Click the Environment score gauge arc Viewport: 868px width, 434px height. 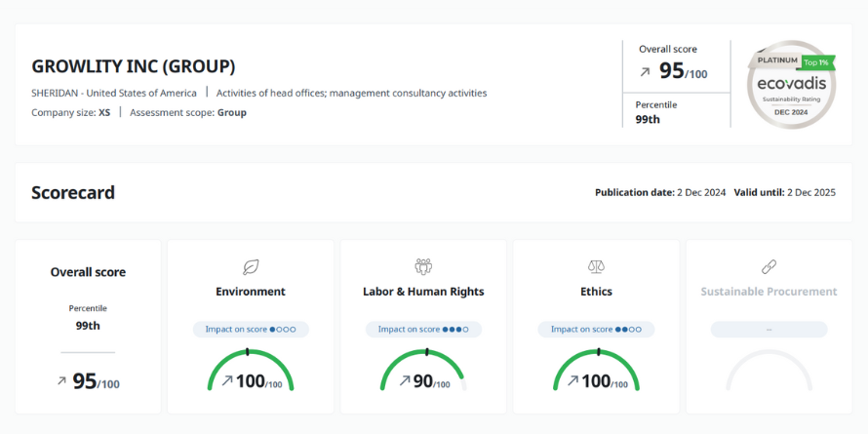(x=251, y=370)
